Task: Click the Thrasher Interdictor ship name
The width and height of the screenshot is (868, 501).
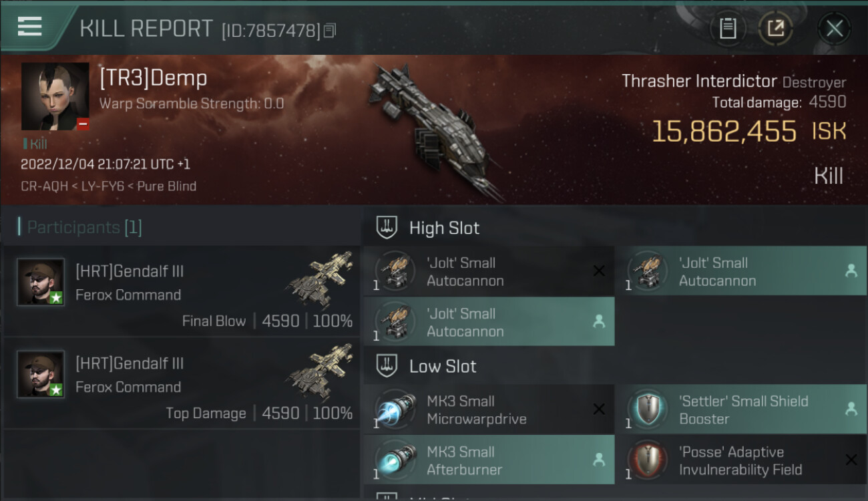Action: pos(699,81)
